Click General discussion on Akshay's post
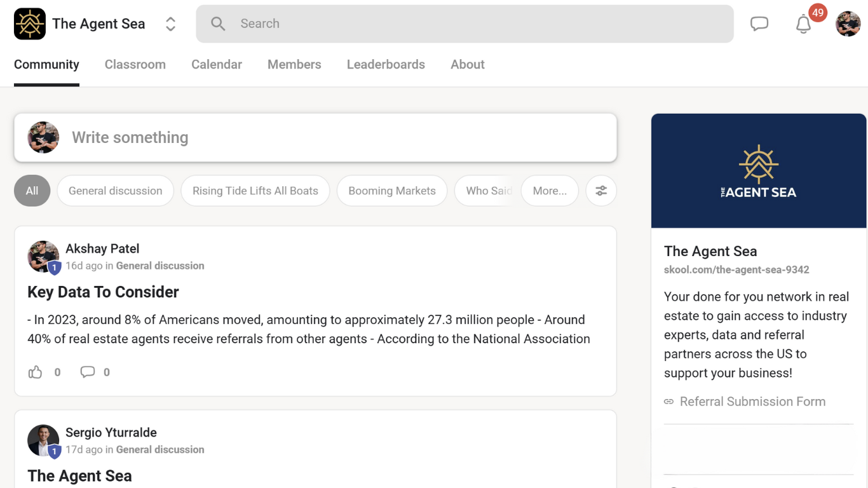 tap(160, 266)
